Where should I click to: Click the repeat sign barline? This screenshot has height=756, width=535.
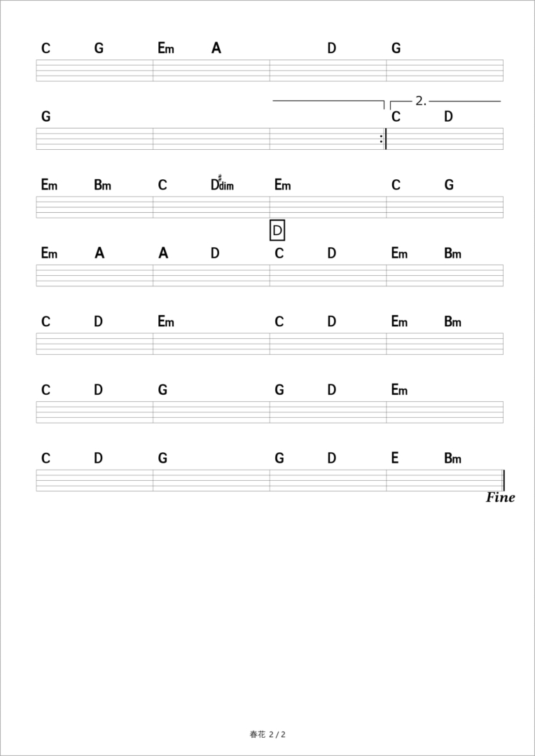[384, 139]
